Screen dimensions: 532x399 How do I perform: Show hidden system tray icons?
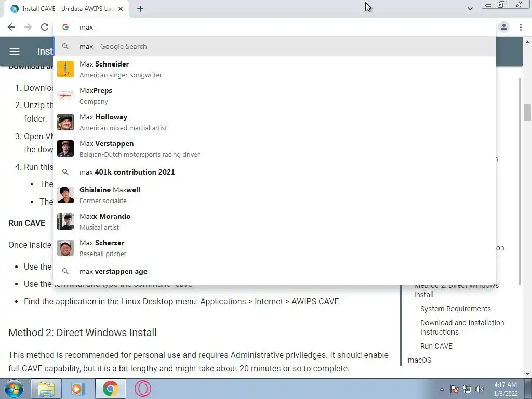[x=442, y=390]
